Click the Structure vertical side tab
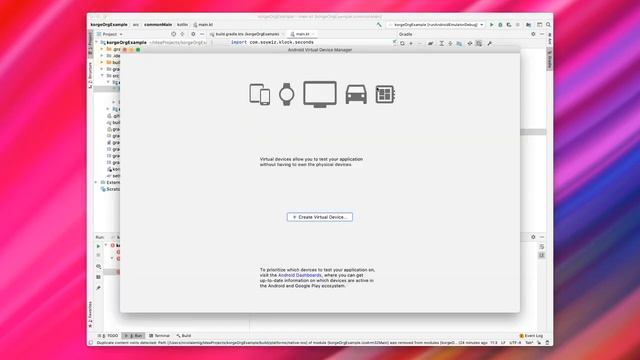640x360 pixels. (x=90, y=75)
